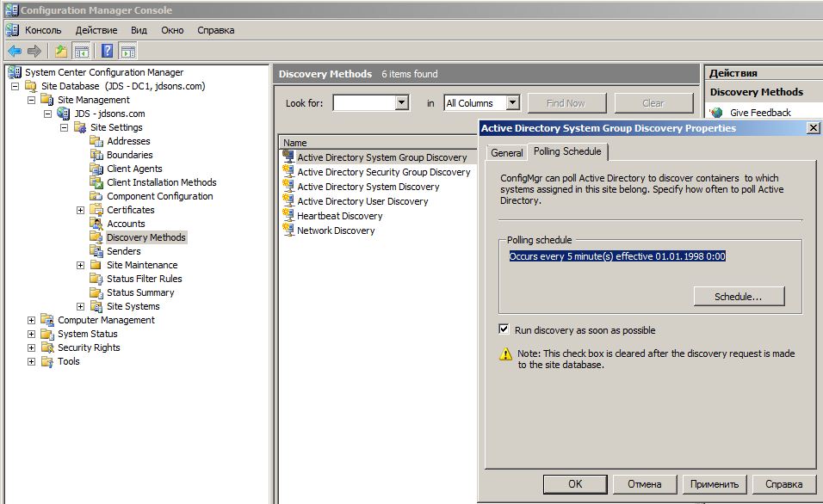The image size is (823, 504).
Task: Click the Addresses folder icon
Action: coord(96,141)
